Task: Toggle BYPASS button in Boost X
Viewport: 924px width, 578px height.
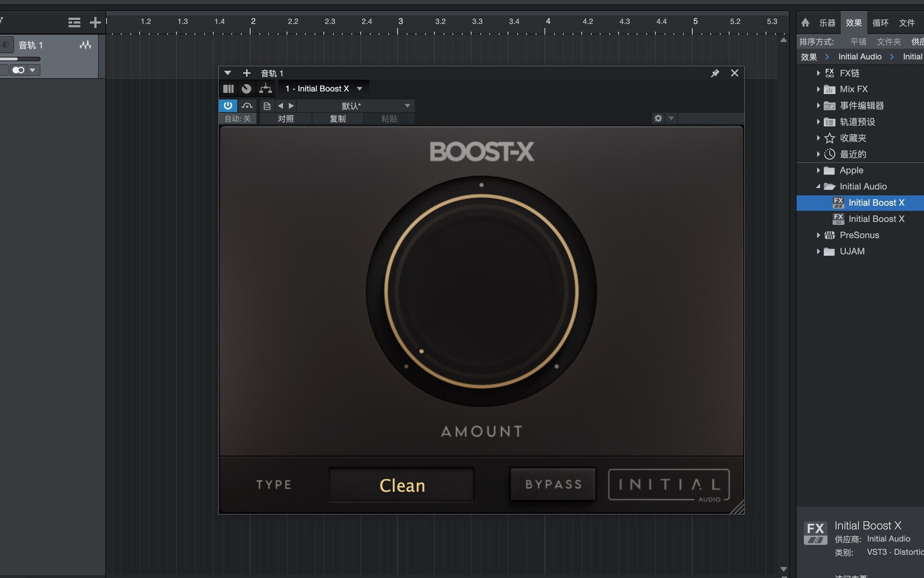Action: [553, 484]
